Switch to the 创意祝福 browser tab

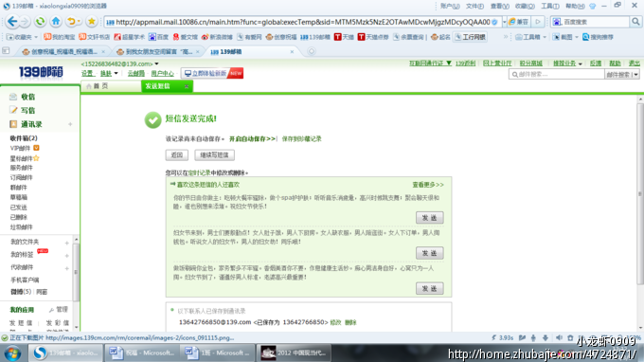(x=63, y=52)
